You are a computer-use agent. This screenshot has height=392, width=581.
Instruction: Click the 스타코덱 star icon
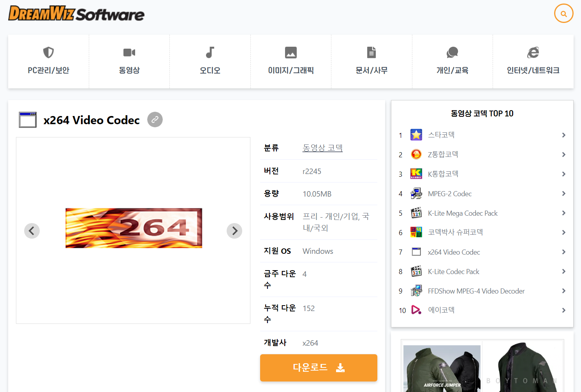click(x=416, y=135)
